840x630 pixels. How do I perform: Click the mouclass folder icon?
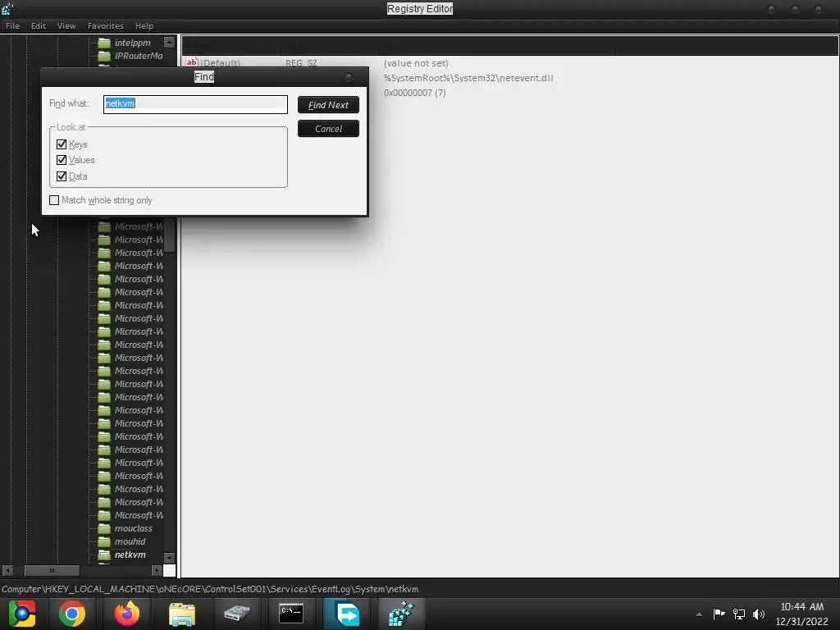point(104,528)
